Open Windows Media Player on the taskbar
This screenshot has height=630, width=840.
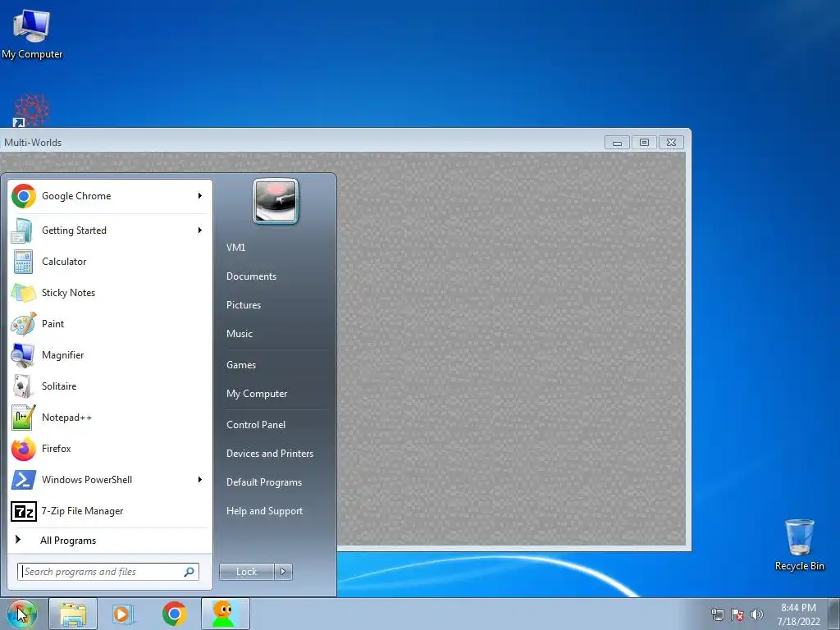(x=123, y=614)
